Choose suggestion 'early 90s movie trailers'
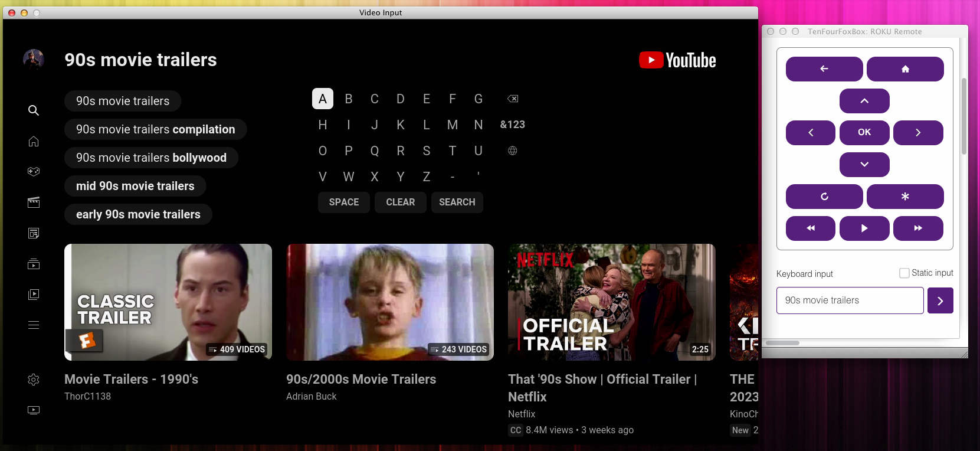The width and height of the screenshot is (980, 451). click(x=138, y=214)
